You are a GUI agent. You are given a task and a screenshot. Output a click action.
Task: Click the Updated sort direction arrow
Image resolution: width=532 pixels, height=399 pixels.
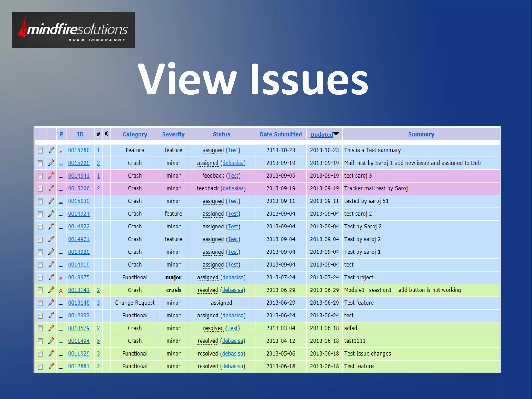[336, 134]
